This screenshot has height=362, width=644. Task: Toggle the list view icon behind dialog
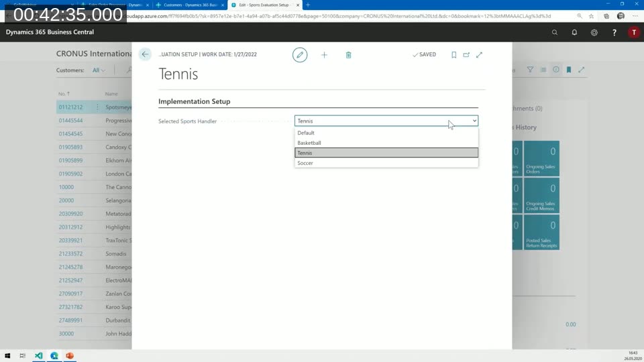543,70
